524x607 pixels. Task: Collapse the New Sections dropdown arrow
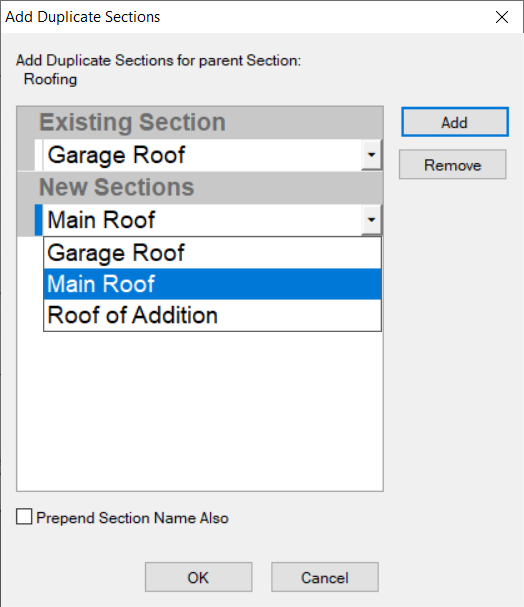tap(372, 220)
